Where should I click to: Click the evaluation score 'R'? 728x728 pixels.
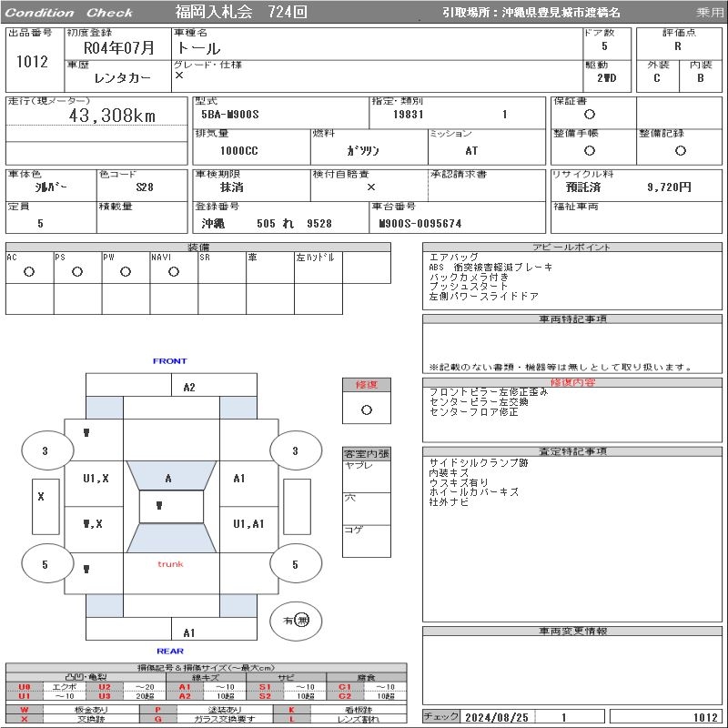click(678, 46)
